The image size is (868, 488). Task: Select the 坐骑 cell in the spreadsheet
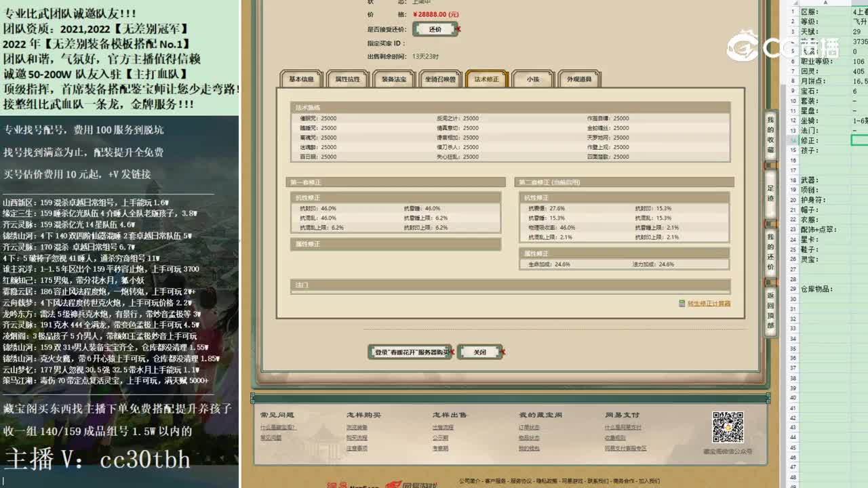(825, 121)
